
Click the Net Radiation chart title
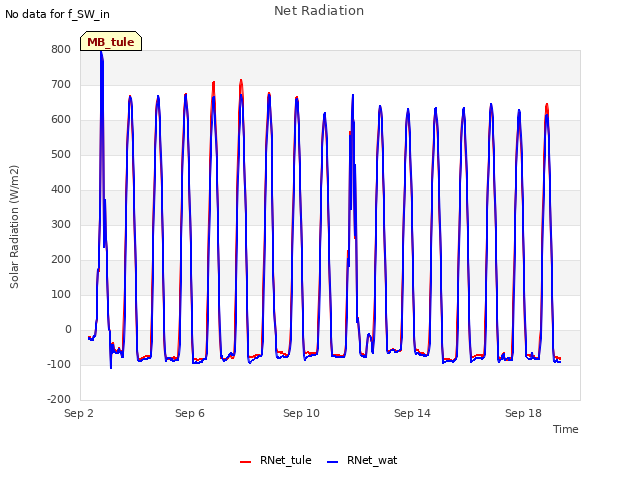coord(319,11)
